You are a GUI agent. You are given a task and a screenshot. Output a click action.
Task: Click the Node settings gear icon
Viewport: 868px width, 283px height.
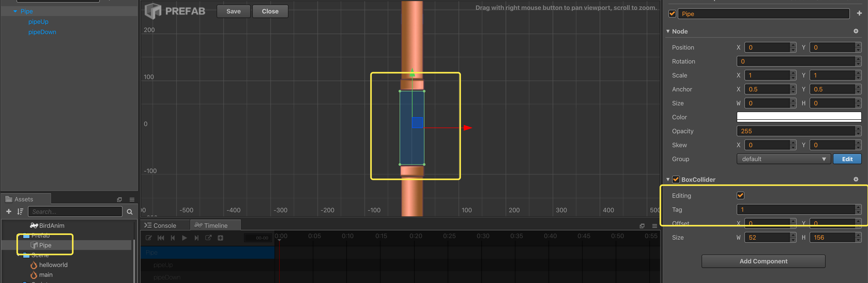pos(856,31)
